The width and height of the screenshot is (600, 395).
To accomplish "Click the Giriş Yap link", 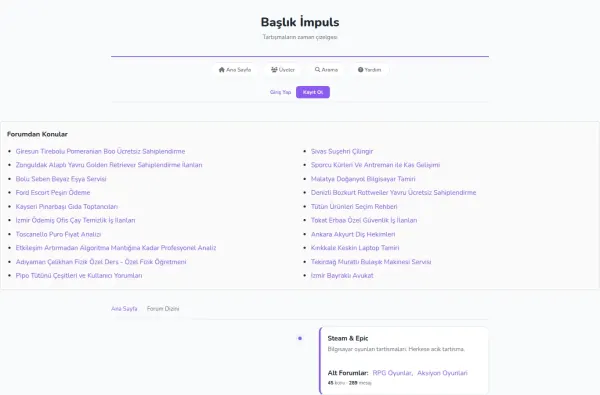I will [x=280, y=92].
